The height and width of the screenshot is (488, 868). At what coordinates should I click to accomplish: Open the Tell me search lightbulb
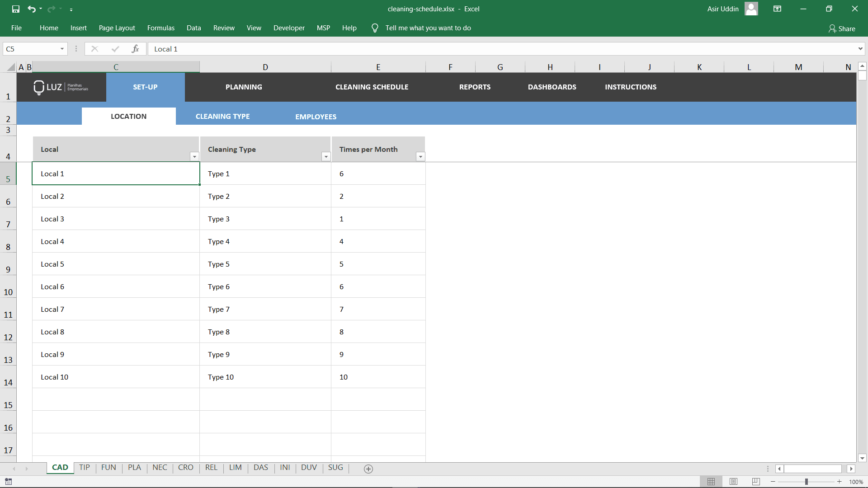pos(374,28)
